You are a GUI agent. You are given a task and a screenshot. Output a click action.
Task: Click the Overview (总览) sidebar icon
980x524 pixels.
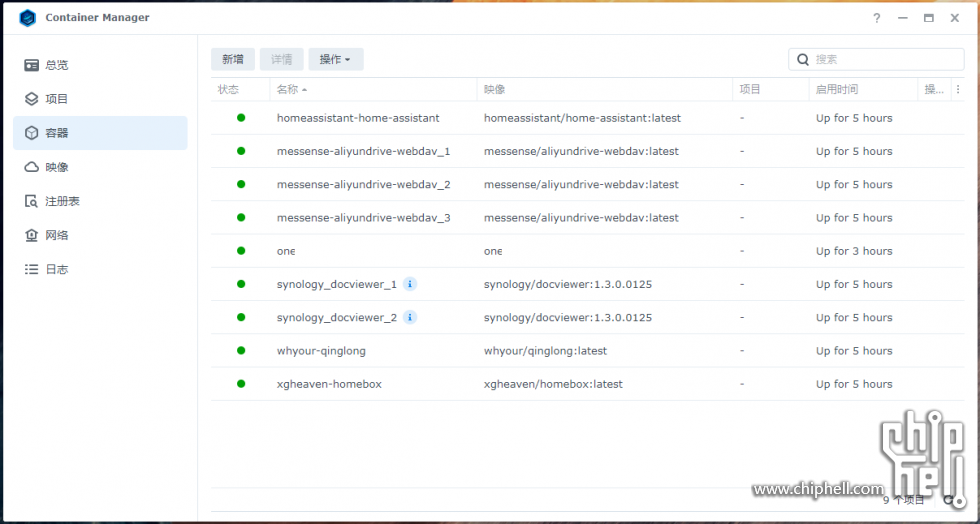pyautogui.click(x=31, y=65)
